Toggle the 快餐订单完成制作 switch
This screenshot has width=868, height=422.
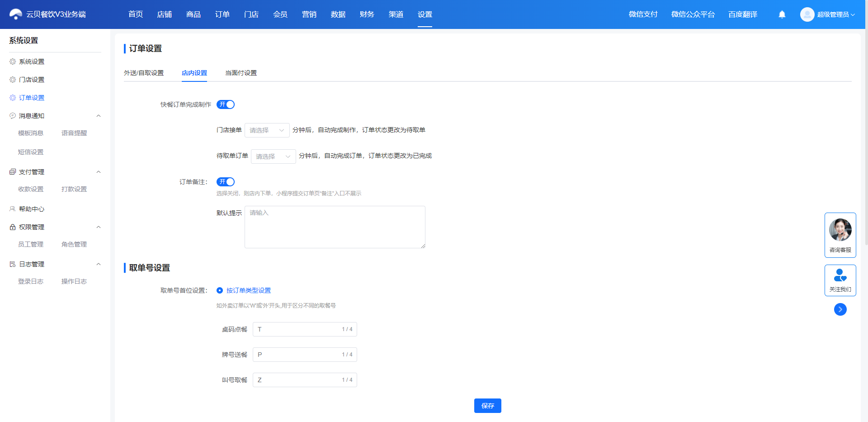[x=226, y=104]
